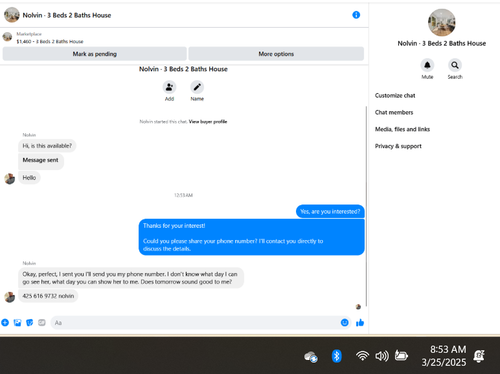Click the '425 616 9732 nolvin' message
The width and height of the screenshot is (500, 374).
pyautogui.click(x=48, y=296)
